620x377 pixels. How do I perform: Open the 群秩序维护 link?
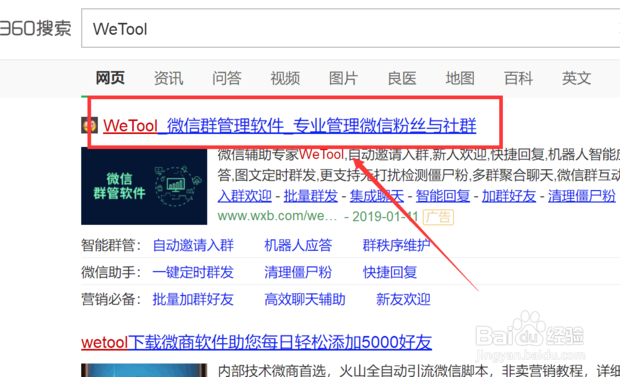pos(396,245)
